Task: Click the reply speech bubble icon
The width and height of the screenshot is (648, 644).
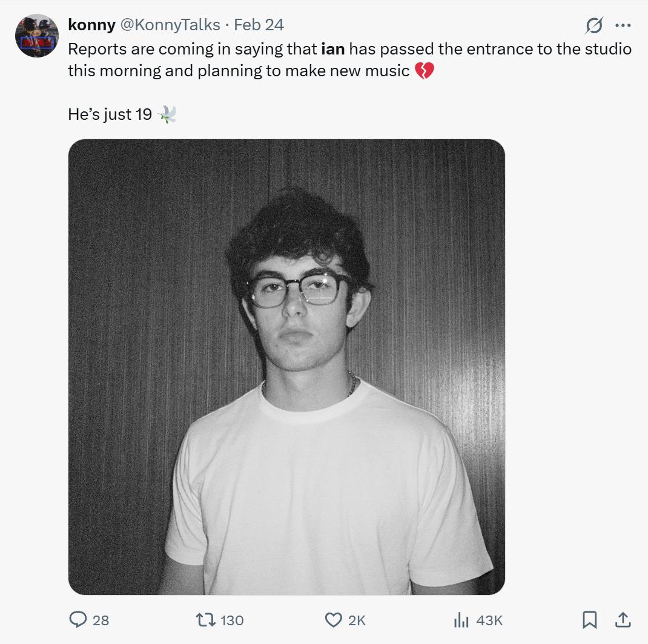Action: coord(78,620)
